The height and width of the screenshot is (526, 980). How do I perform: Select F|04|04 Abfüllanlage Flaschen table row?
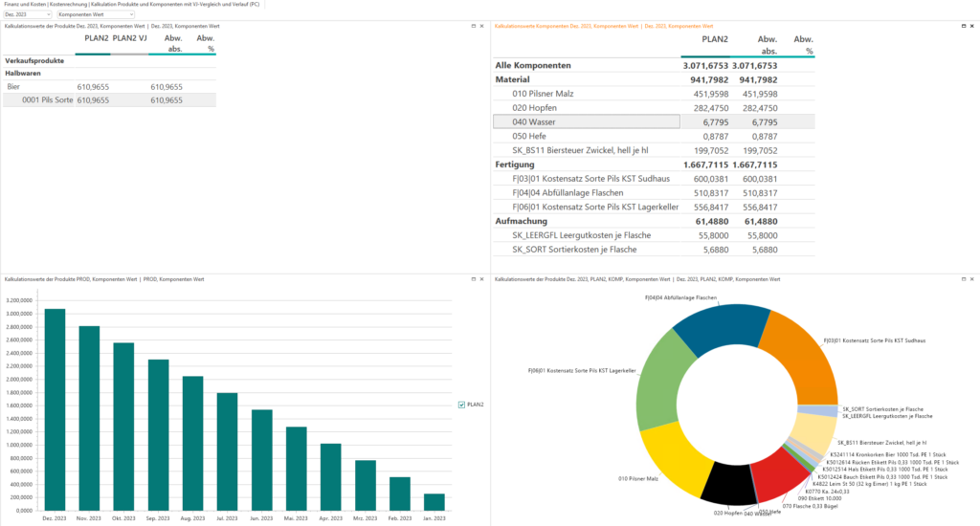(654, 193)
